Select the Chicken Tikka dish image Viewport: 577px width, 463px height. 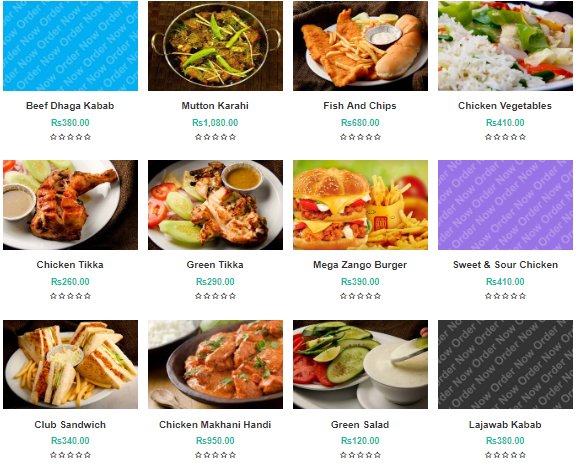[x=70, y=205]
